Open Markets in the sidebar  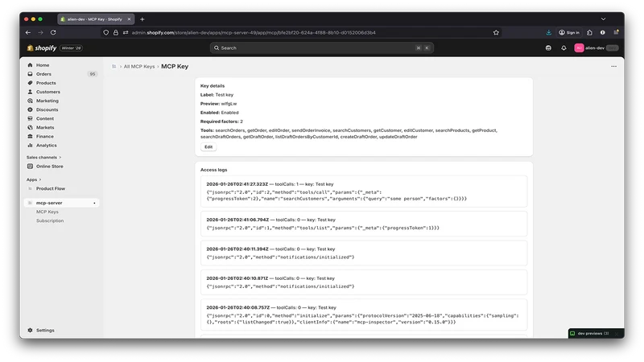pos(45,128)
